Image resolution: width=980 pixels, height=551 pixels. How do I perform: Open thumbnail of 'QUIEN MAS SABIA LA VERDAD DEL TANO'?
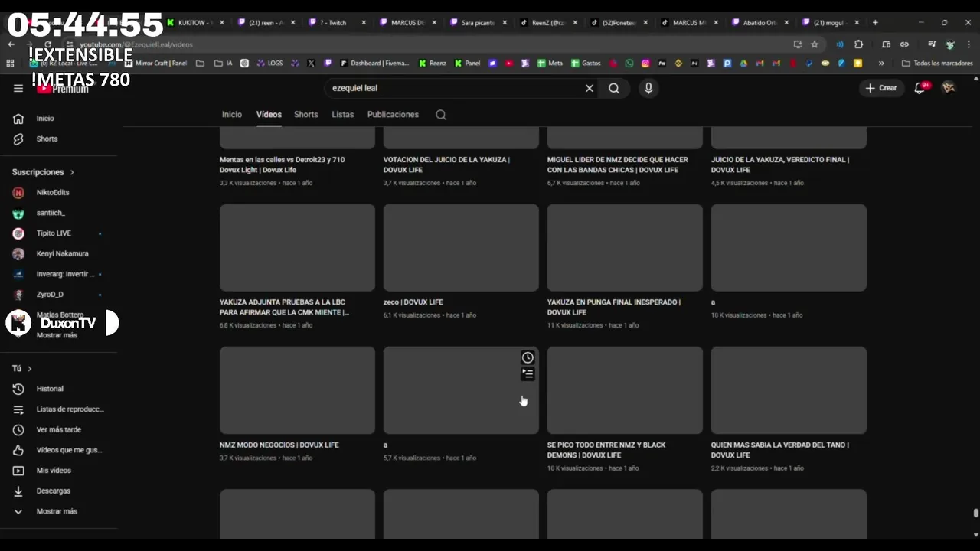[x=789, y=390]
